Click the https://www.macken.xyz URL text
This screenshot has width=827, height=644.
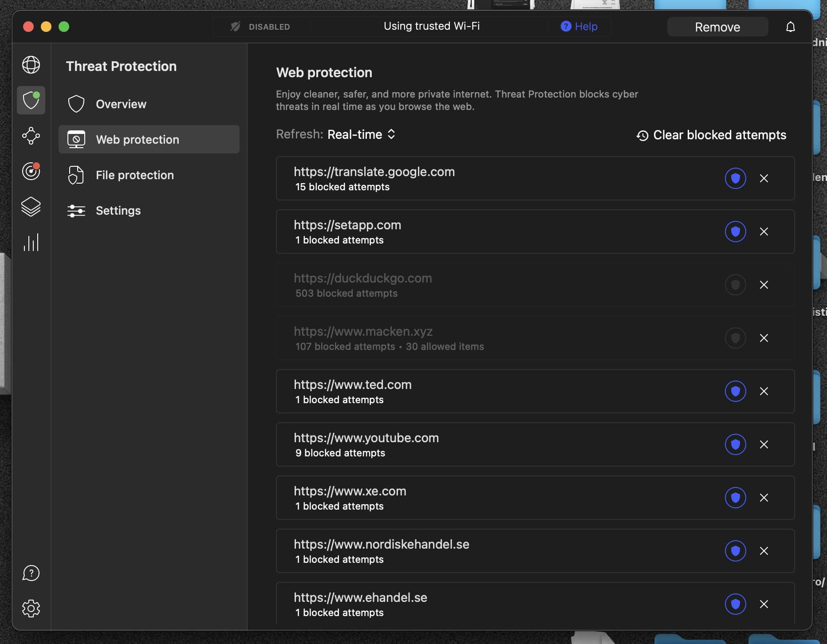tap(363, 331)
